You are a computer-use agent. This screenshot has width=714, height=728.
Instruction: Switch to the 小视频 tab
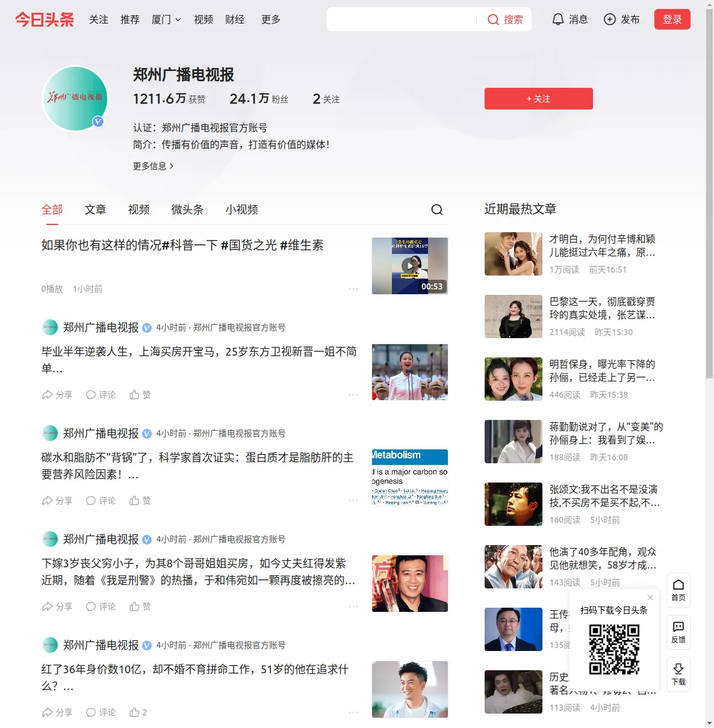242,209
